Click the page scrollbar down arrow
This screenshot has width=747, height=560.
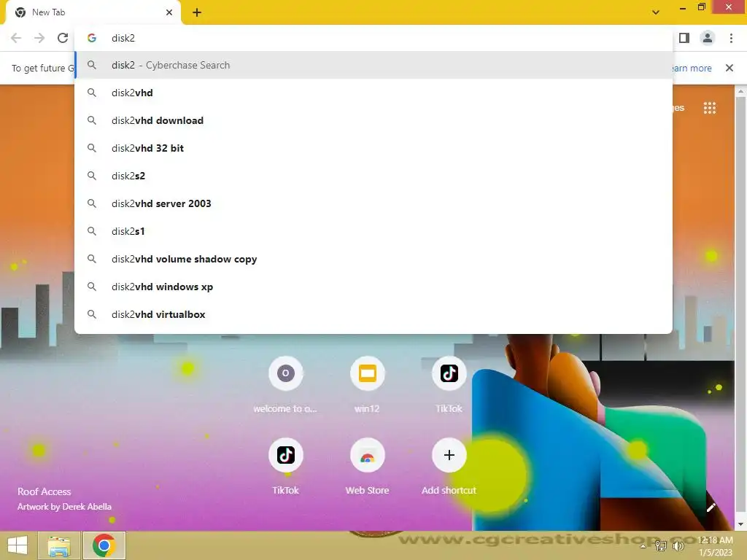741,524
